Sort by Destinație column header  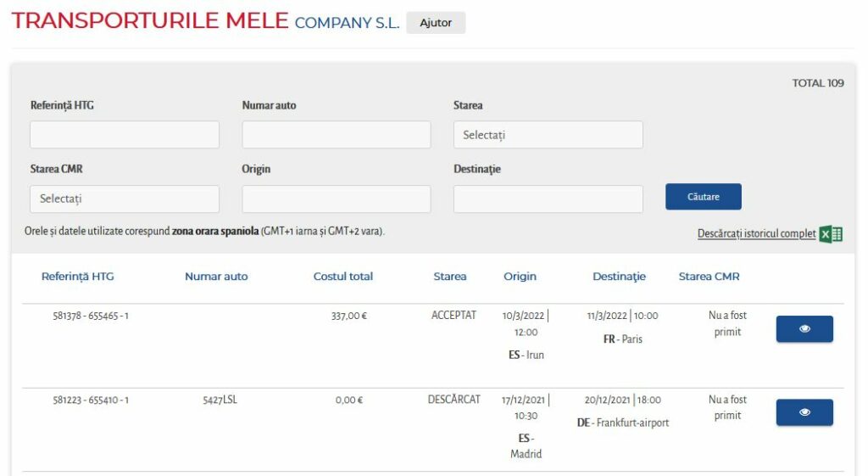(x=619, y=277)
